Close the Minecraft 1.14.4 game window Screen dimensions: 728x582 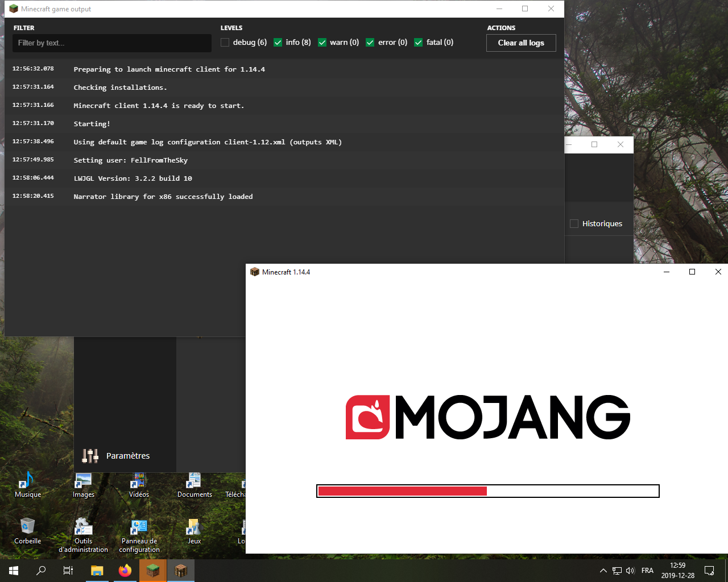pyautogui.click(x=718, y=272)
